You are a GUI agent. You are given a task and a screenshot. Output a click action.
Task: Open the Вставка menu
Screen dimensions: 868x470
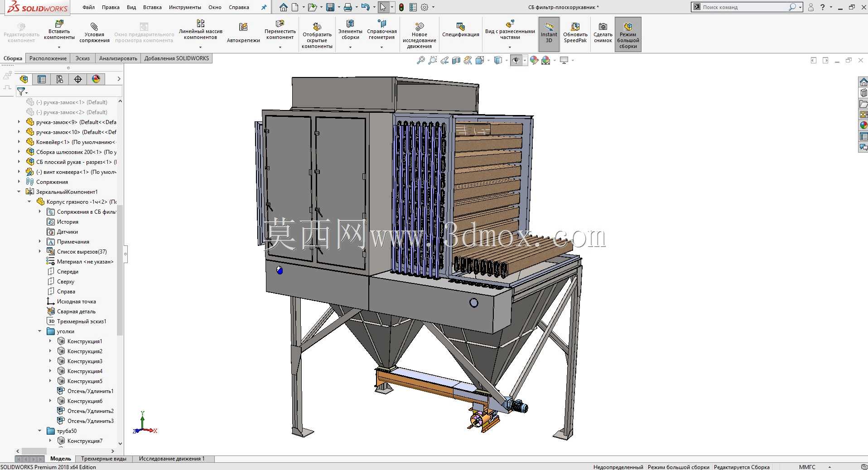pyautogui.click(x=152, y=7)
